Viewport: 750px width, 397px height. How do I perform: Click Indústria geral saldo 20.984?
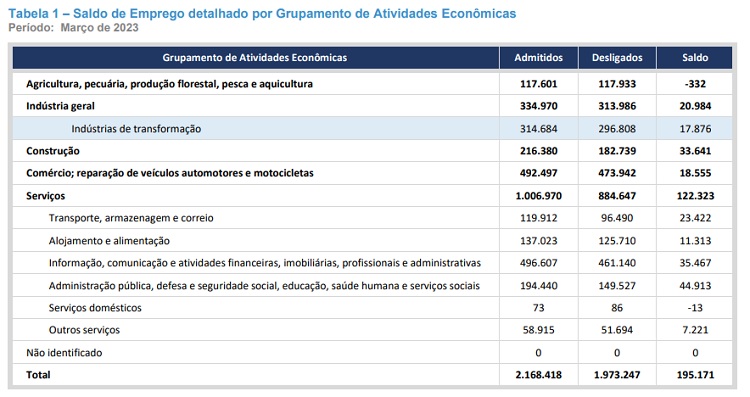[x=695, y=106]
